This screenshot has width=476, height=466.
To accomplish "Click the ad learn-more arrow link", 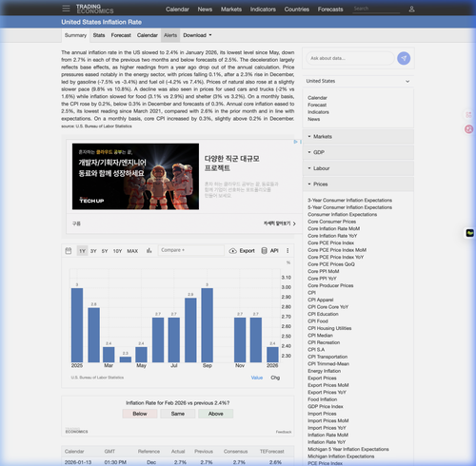I will click(x=280, y=223).
